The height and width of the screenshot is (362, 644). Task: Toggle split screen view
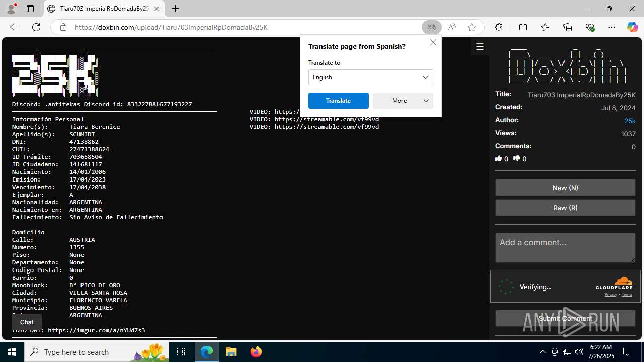523,27
